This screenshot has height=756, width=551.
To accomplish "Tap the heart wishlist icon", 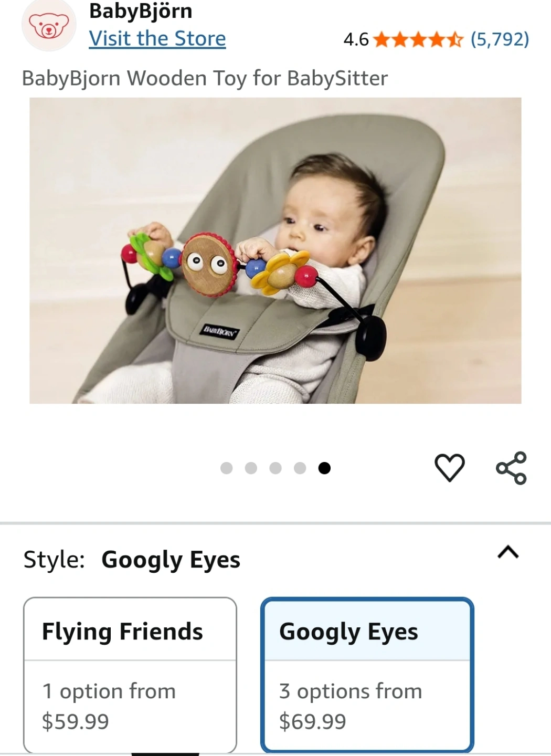I will [450, 467].
